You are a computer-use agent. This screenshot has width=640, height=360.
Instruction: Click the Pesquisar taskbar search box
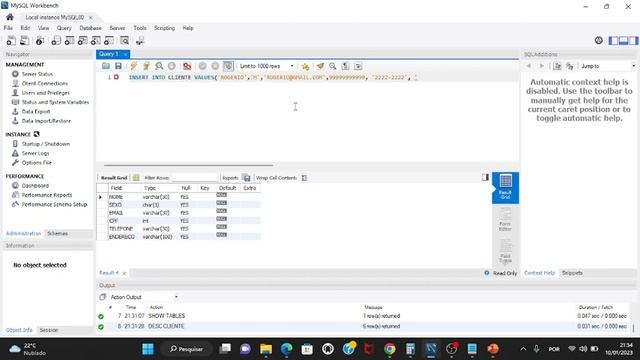[187, 349]
